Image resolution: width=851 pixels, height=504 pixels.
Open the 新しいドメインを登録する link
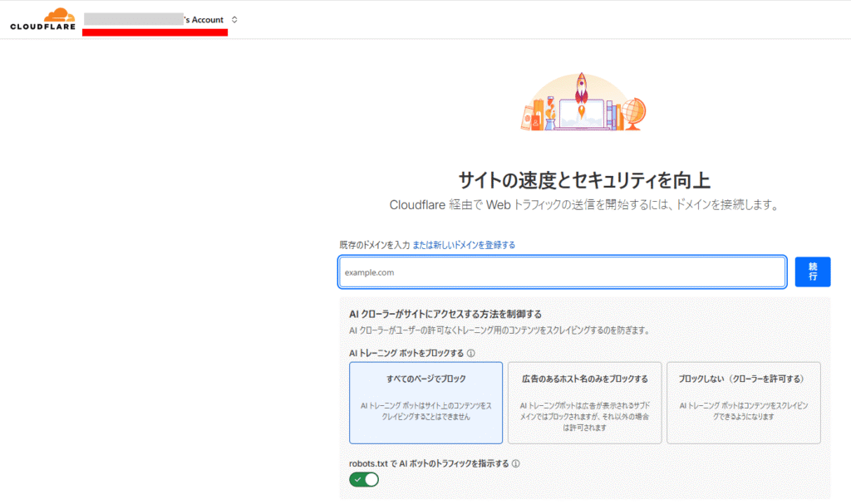(464, 245)
